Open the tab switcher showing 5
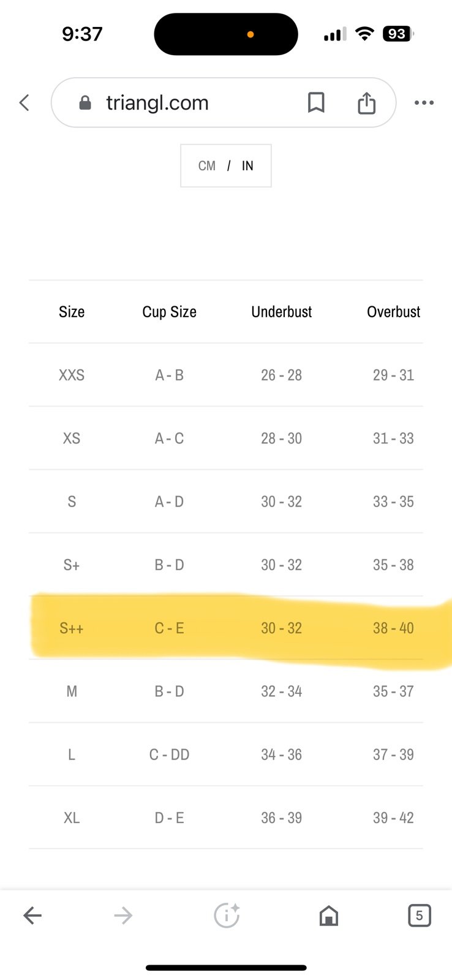The width and height of the screenshot is (452, 980). click(419, 916)
